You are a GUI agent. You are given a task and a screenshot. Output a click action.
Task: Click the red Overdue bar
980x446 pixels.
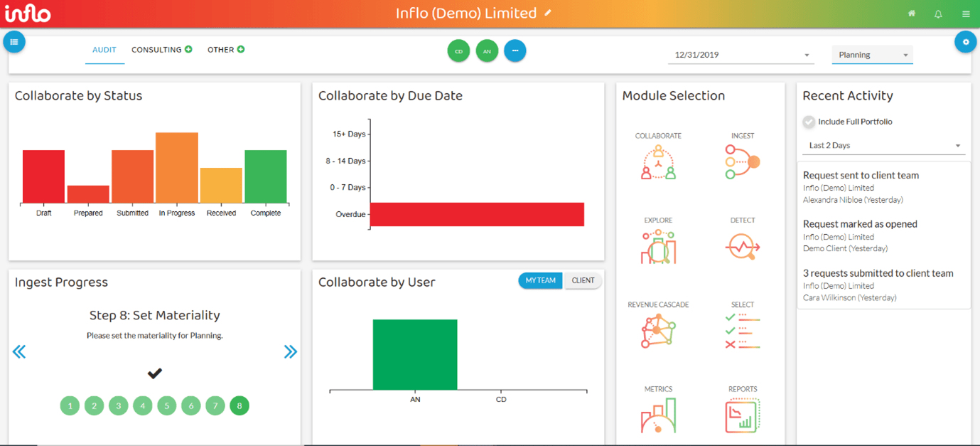pos(476,214)
